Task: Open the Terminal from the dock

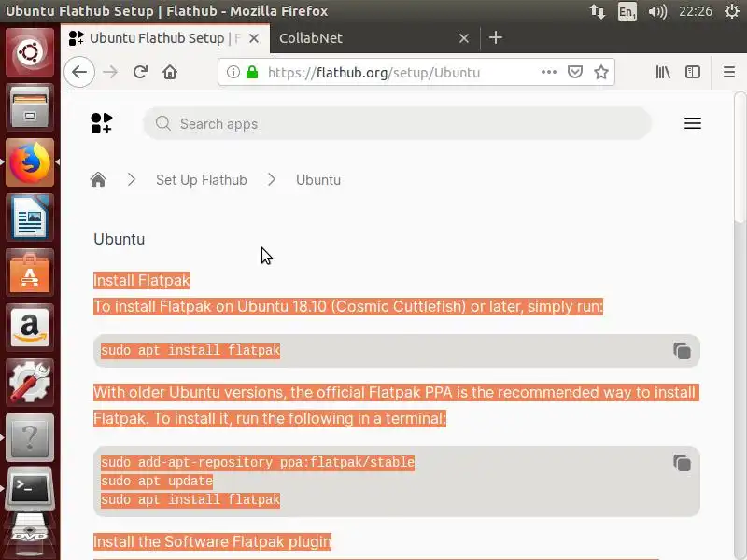Action: tap(30, 489)
